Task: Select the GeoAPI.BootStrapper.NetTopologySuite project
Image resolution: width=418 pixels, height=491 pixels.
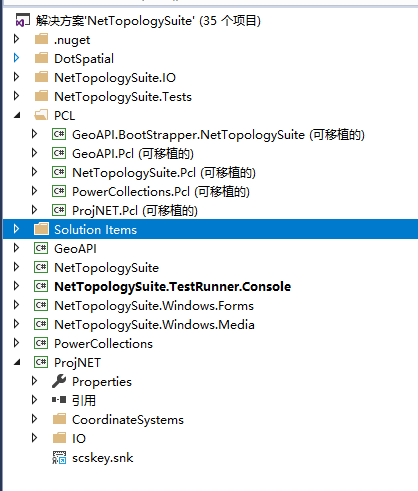Action: (219, 135)
